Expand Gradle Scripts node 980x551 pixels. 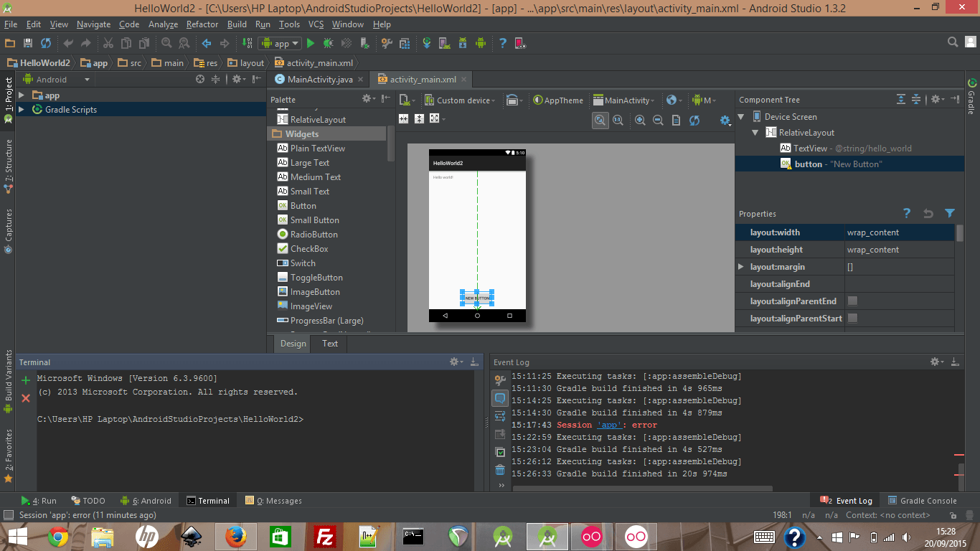[x=21, y=109]
